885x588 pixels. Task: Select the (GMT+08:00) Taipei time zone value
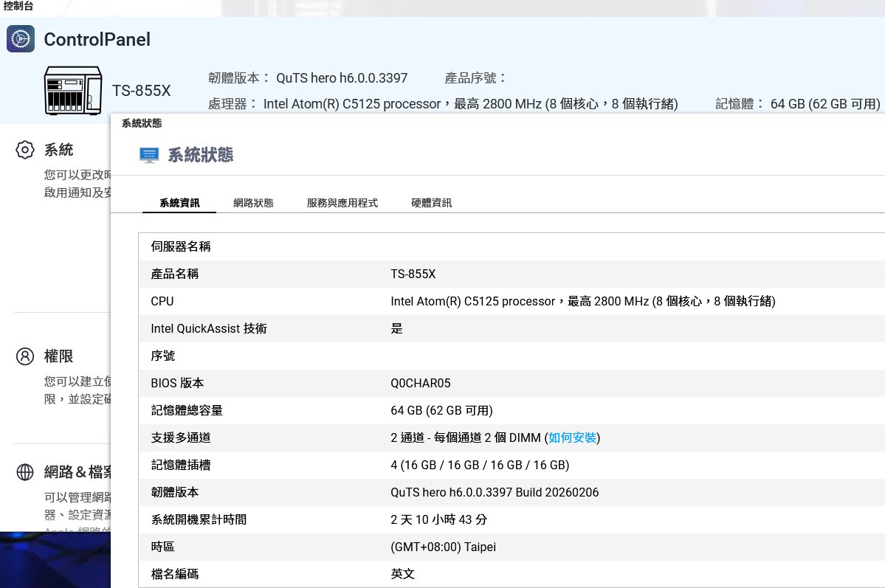[443, 547]
